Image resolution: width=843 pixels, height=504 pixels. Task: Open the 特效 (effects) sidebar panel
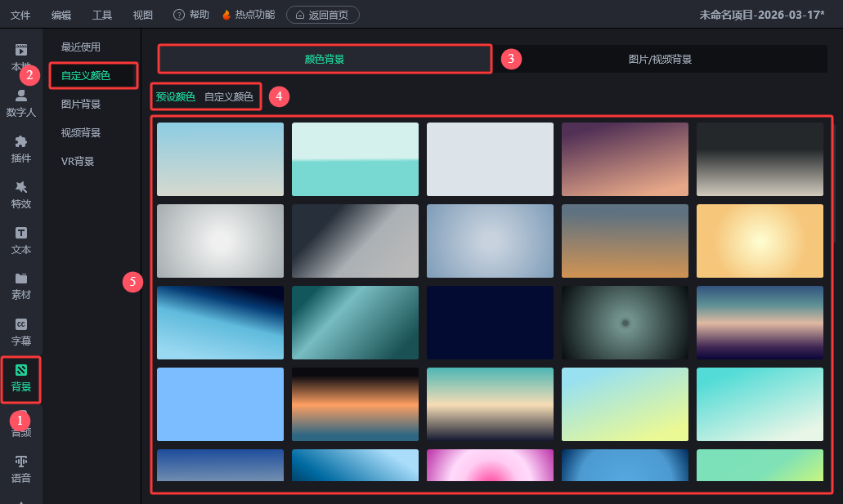[x=21, y=194]
